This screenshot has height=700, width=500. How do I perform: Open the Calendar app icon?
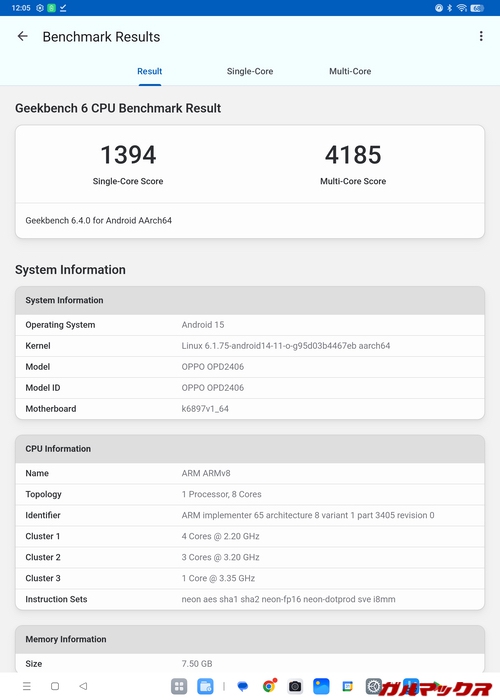coord(347,686)
